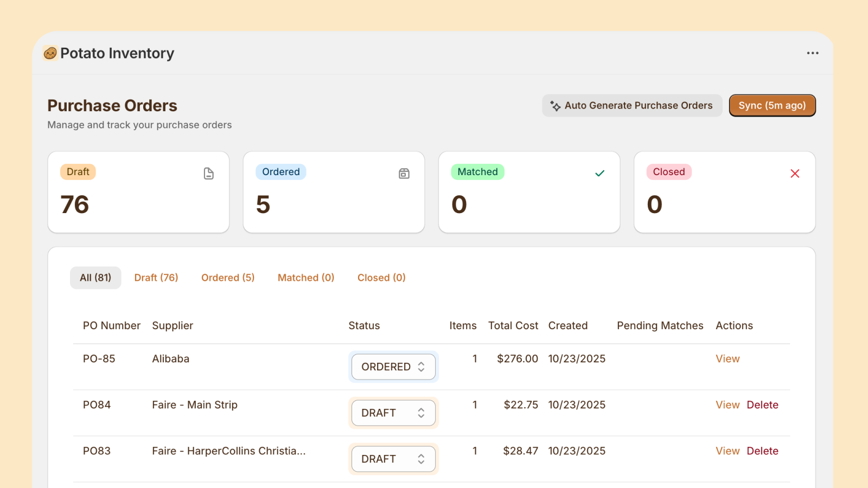Open the ORDERED status dropdown for PO-85
This screenshot has height=488, width=868.
click(x=393, y=367)
